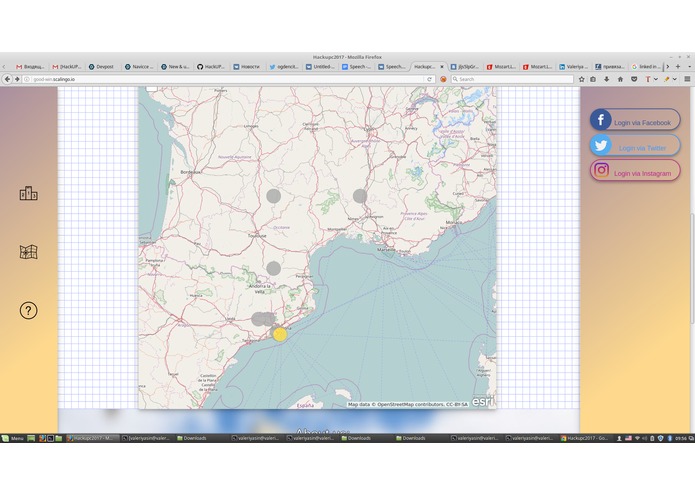Click the 09:56 clock in the tray
Viewport: 695px width, 494px height.
click(681, 438)
